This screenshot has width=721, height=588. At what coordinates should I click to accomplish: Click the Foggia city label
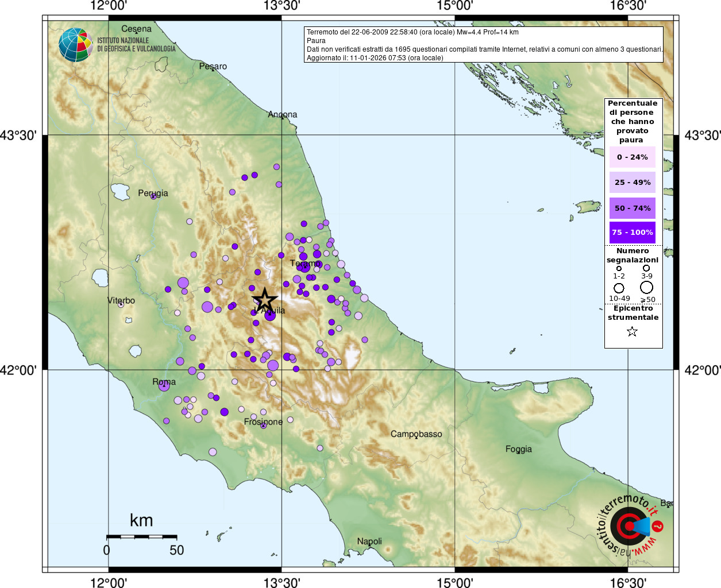click(x=519, y=449)
